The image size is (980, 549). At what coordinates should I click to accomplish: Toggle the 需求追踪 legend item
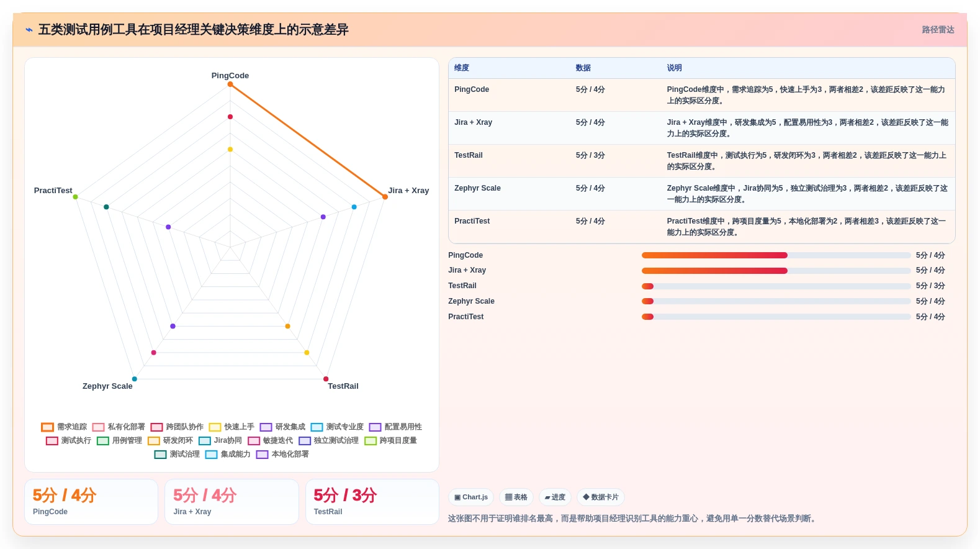point(64,427)
